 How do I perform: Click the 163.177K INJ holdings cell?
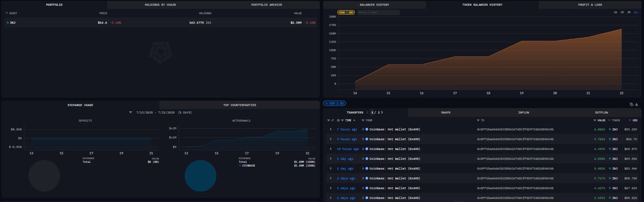pyautogui.click(x=200, y=23)
